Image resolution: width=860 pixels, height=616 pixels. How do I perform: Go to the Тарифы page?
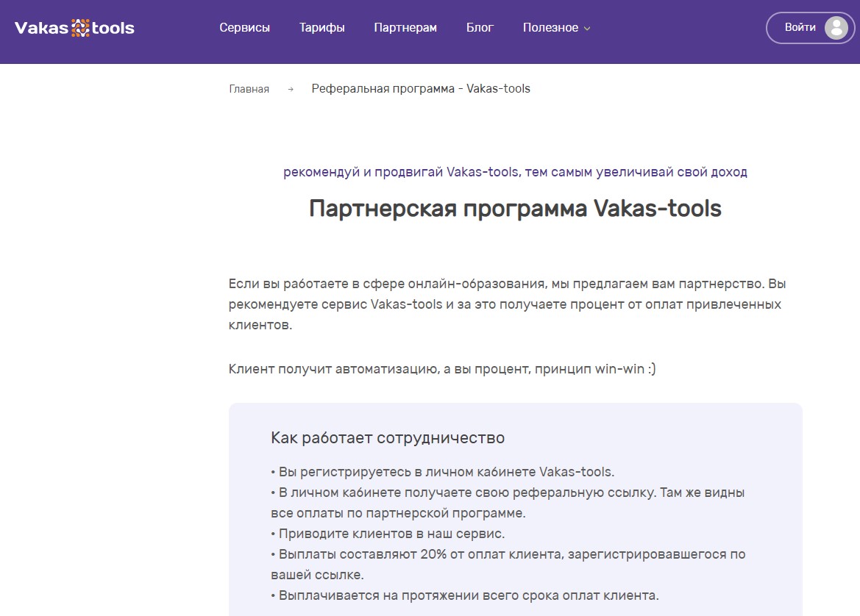tap(321, 28)
